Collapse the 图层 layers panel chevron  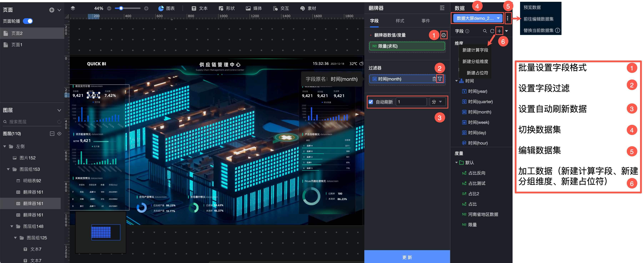tap(59, 110)
